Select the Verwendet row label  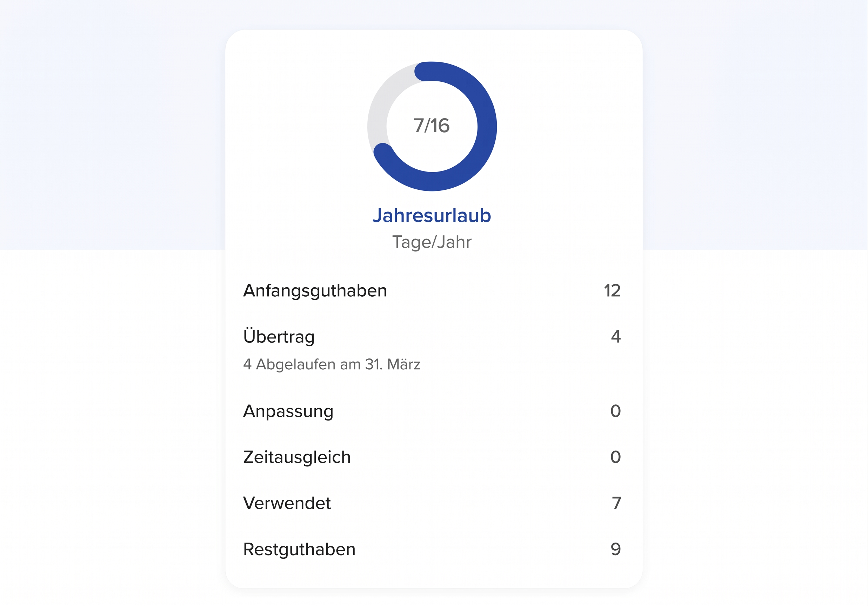(287, 503)
